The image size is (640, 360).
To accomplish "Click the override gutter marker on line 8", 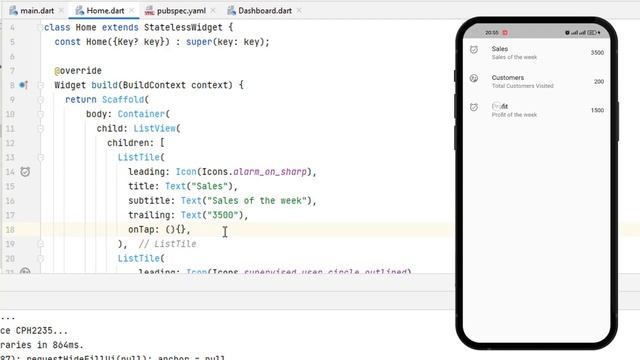I will point(24,85).
